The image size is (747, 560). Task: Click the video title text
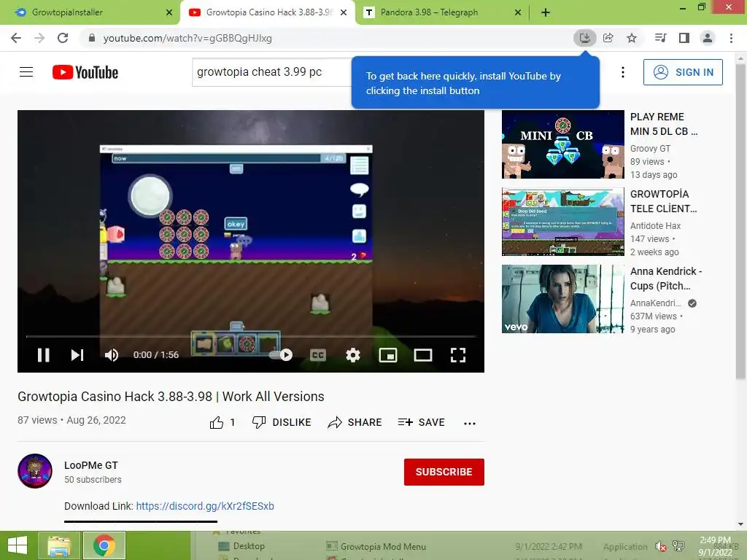[x=171, y=396]
